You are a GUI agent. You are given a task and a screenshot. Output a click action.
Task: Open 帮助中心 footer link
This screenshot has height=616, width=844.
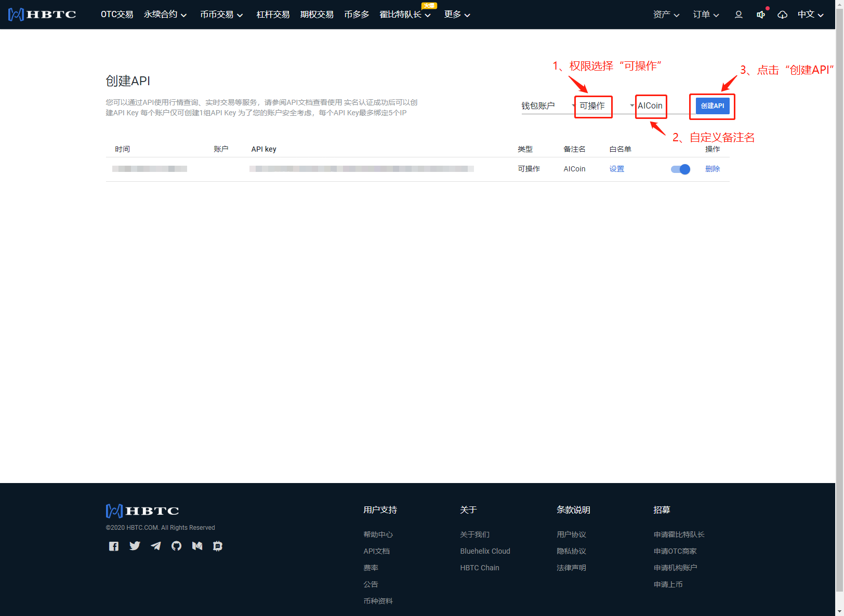378,534
